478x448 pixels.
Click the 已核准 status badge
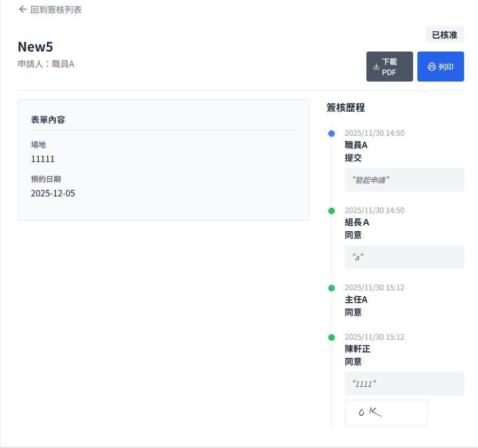[x=444, y=35]
